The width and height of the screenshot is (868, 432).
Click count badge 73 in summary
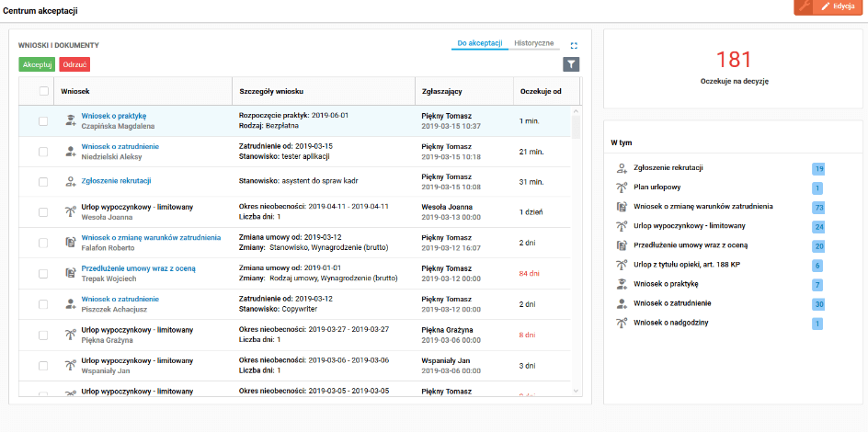click(x=817, y=208)
